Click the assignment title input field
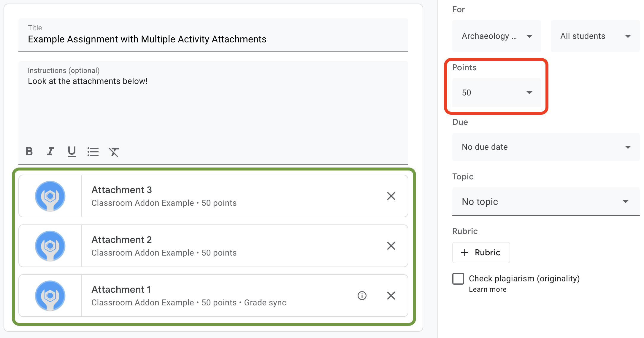This screenshot has height=338, width=644. coord(214,39)
